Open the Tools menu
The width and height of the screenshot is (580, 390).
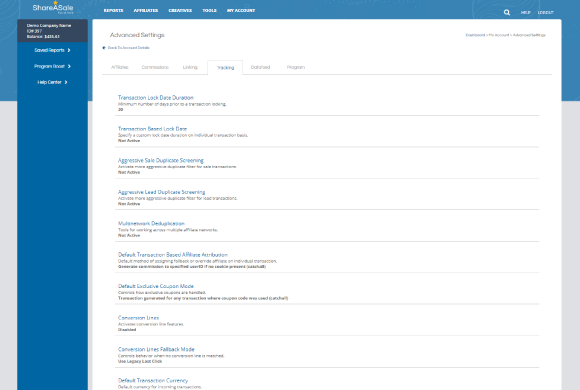pyautogui.click(x=209, y=10)
